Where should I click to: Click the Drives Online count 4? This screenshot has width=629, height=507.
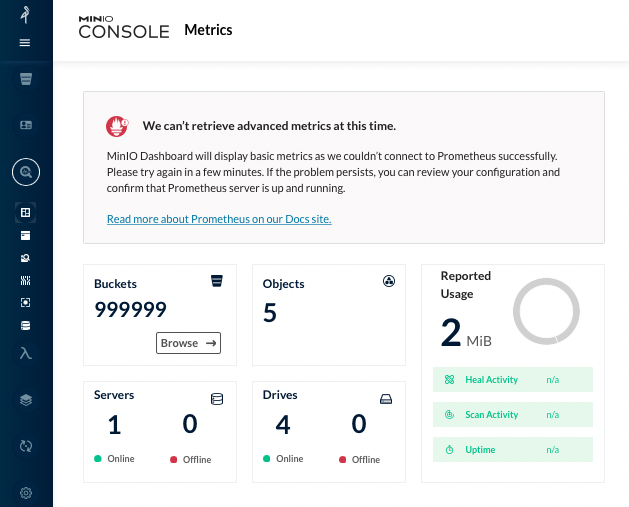(x=283, y=425)
